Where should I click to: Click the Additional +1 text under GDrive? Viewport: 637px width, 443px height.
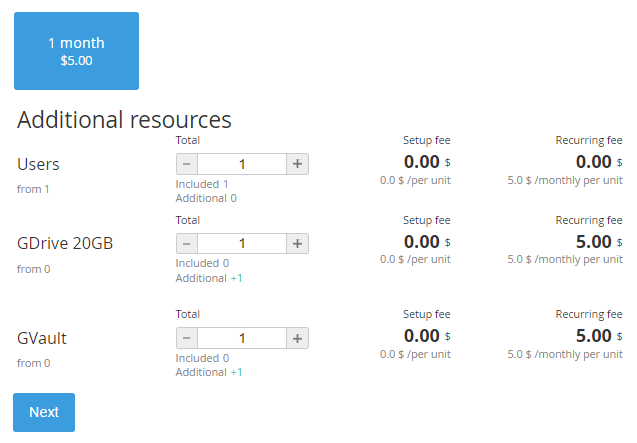(x=209, y=278)
